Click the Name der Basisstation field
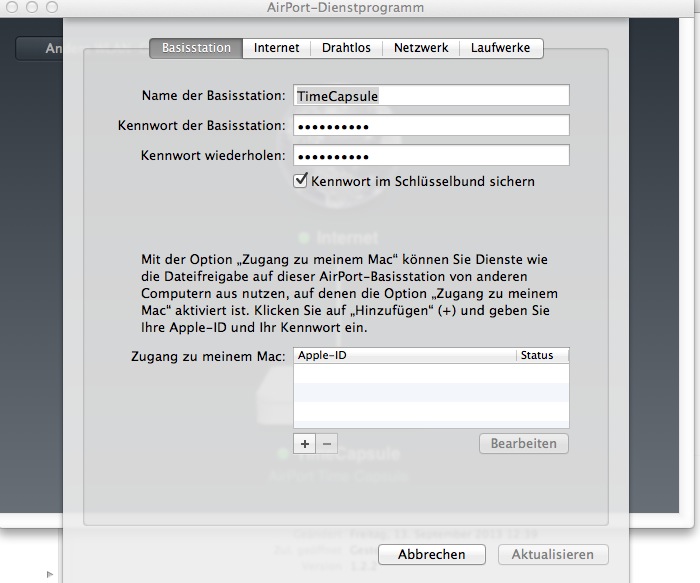 (431, 96)
